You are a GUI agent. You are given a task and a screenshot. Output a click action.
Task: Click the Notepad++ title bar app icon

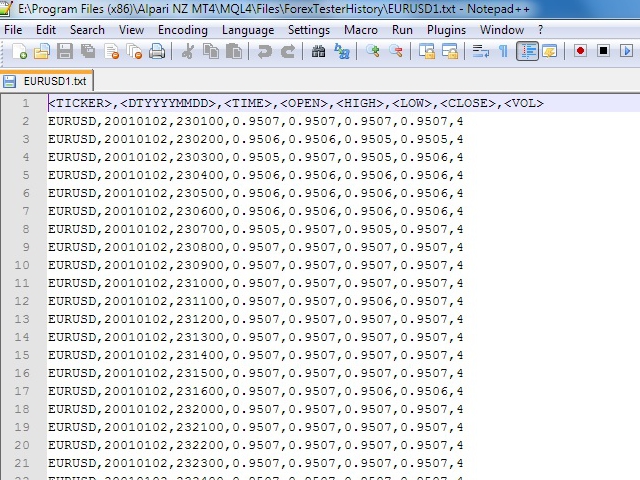(5, 9)
